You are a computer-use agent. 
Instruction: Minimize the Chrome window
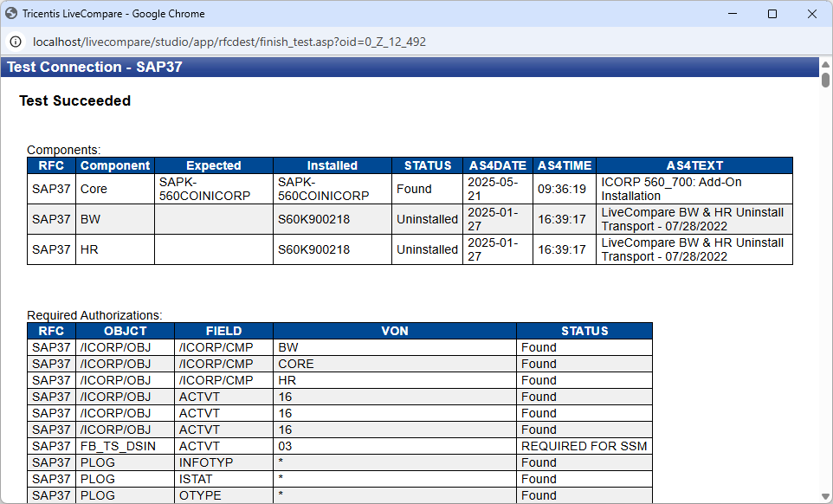[x=733, y=14]
